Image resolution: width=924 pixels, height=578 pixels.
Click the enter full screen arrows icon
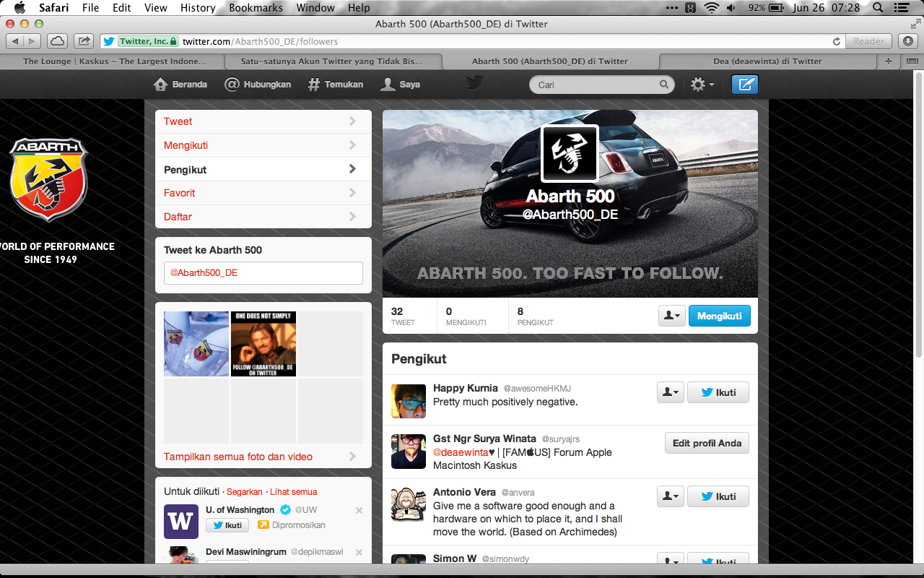[915, 24]
